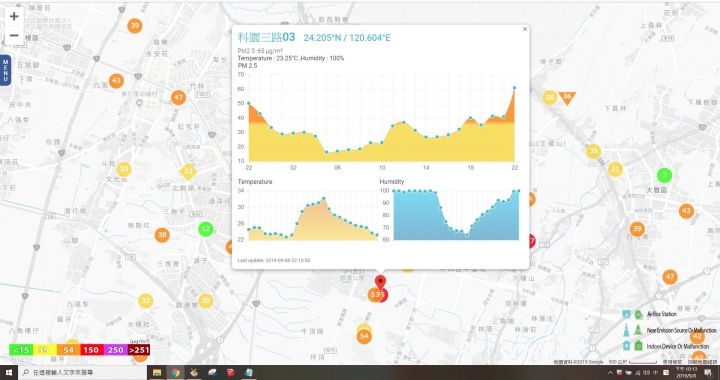
Task: Open the volume control in the tray
Action: click(x=647, y=373)
